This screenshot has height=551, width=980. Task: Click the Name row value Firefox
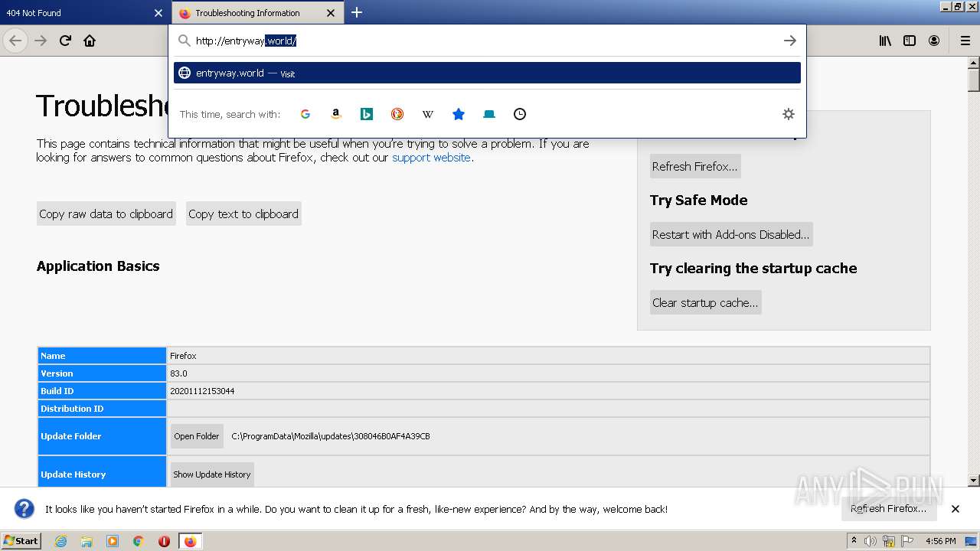pyautogui.click(x=183, y=356)
